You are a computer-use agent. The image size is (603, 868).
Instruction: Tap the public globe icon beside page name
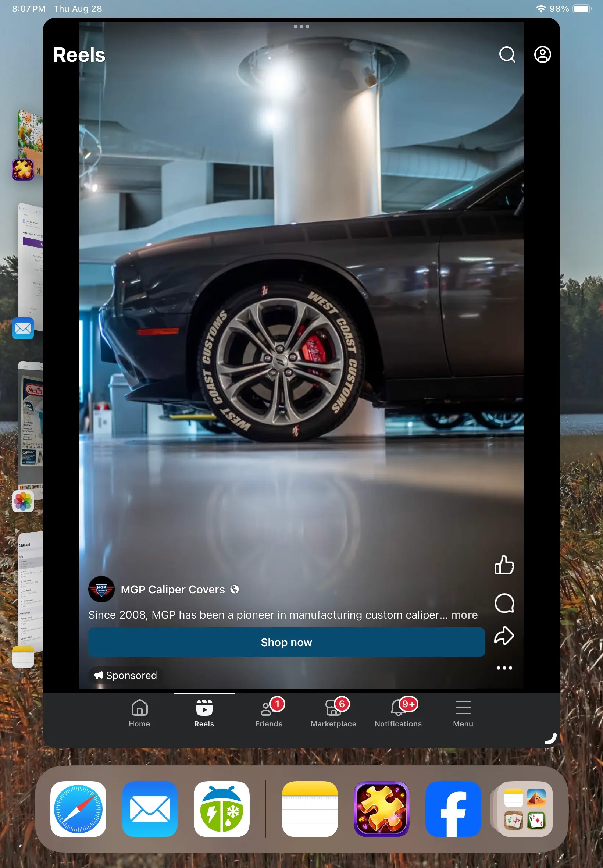coord(234,589)
